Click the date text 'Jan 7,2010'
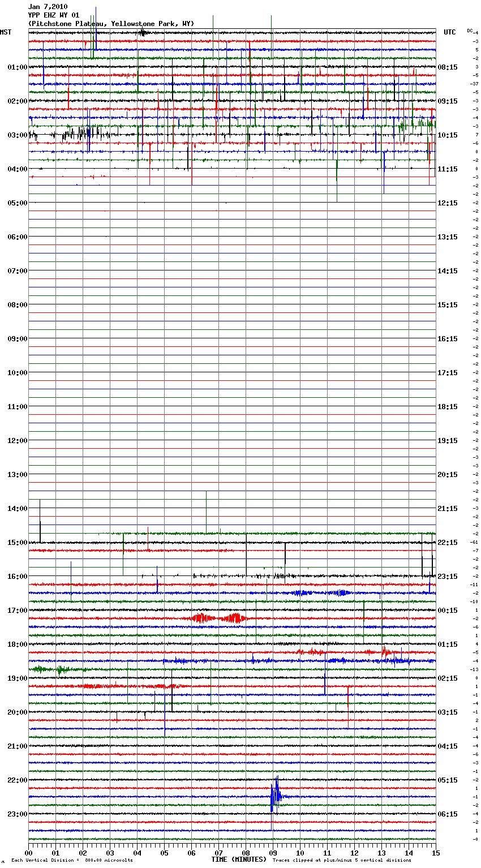The height and width of the screenshot is (868, 481). click(48, 7)
